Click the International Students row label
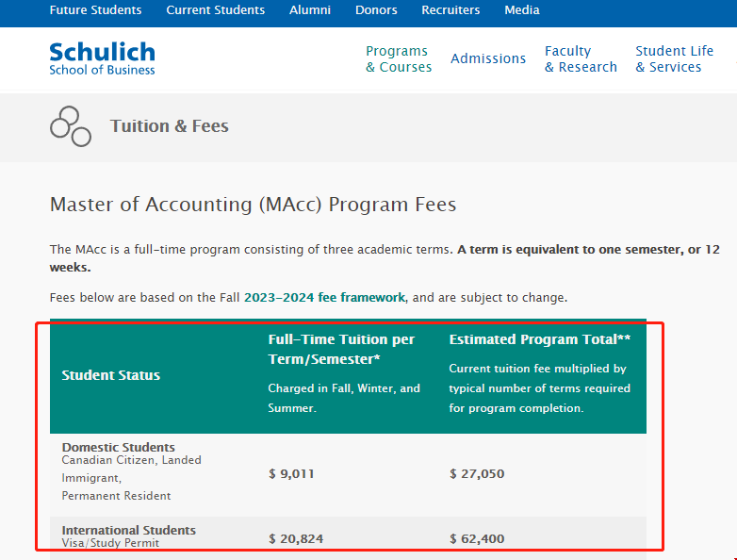 click(x=129, y=531)
